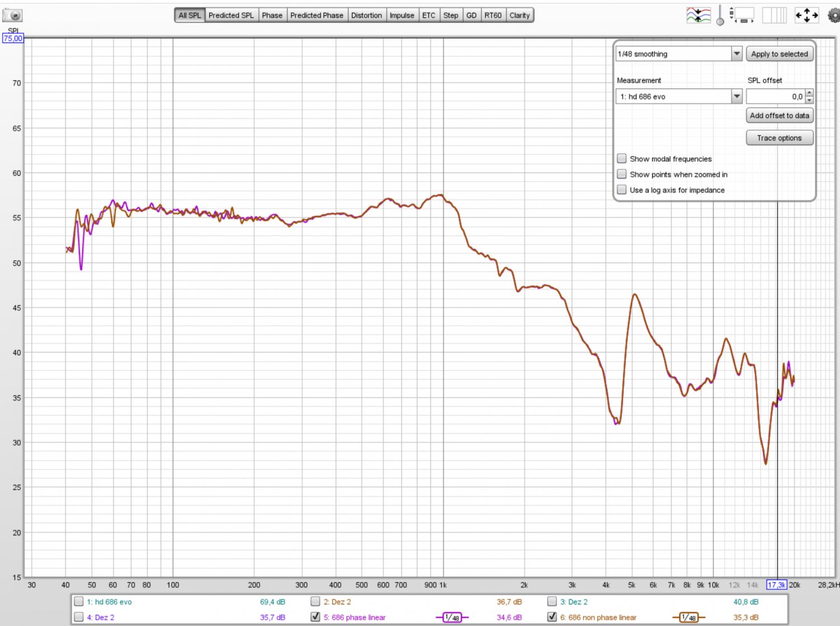Viewport: 840px width, 626px height.
Task: Show trace 1: hd 686 evo
Action: tap(79, 602)
